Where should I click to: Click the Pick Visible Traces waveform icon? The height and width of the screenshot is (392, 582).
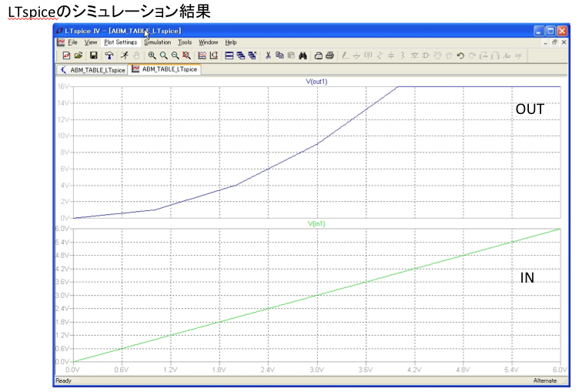click(x=202, y=55)
